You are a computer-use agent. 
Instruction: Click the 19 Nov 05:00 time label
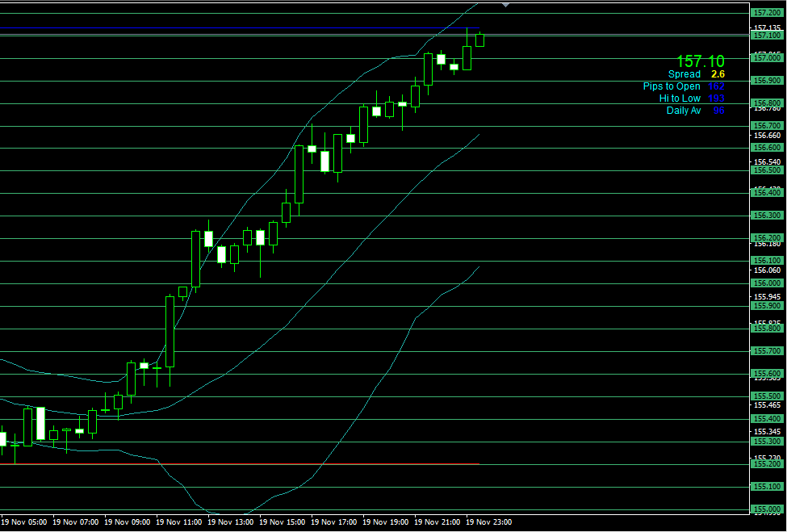coord(26,522)
